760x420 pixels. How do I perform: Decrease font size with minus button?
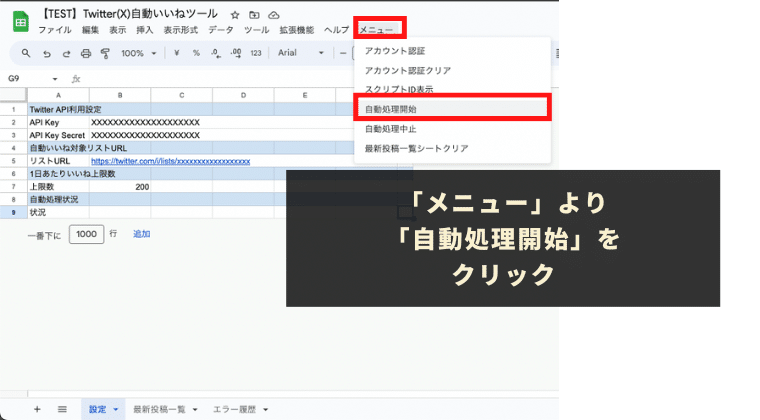(x=343, y=53)
